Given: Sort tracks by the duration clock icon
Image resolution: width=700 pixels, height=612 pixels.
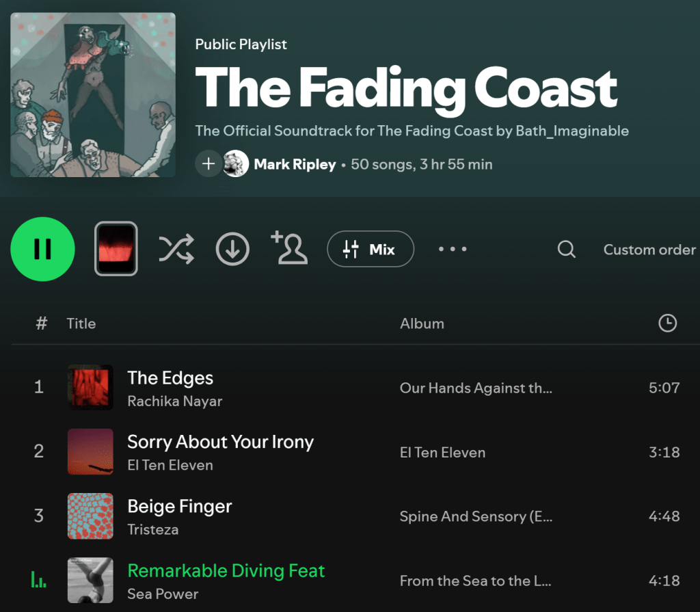Looking at the screenshot, I should [667, 323].
